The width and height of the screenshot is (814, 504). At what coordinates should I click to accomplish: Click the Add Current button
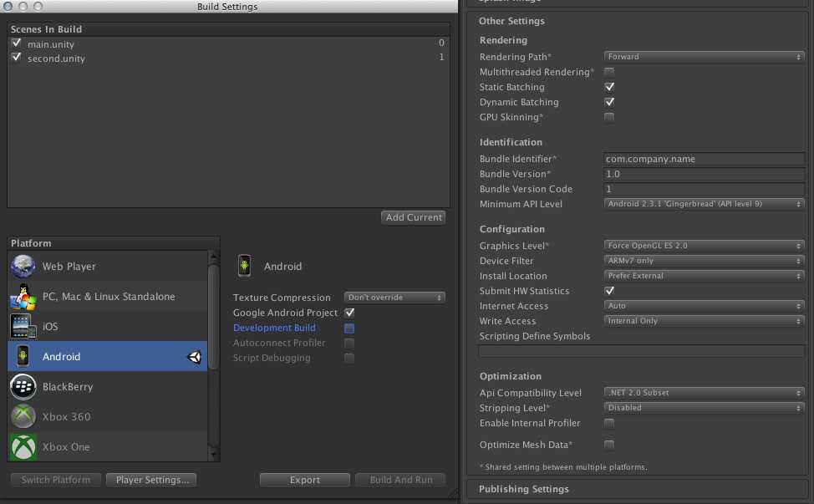(413, 217)
